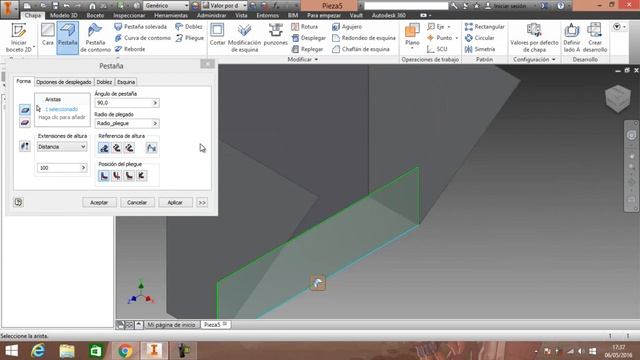Select first Posición del pliegue option
Image resolution: width=640 pixels, height=360 pixels.
[104, 176]
